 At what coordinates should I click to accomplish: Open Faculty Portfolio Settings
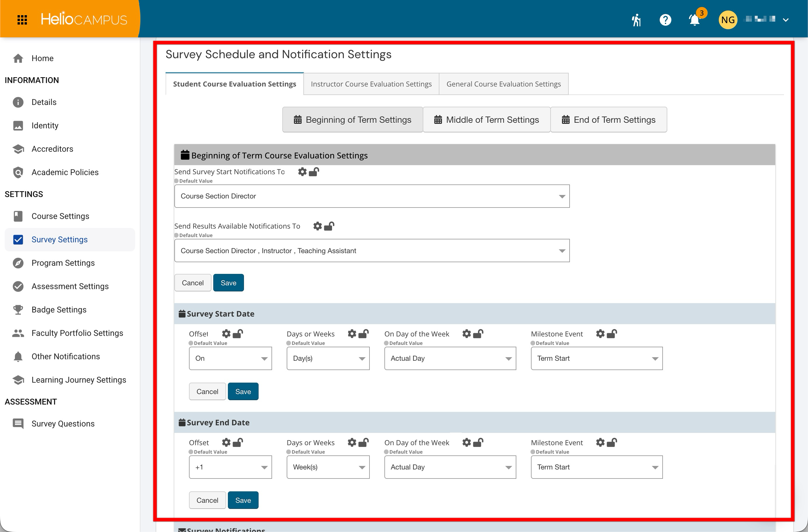pos(70,333)
